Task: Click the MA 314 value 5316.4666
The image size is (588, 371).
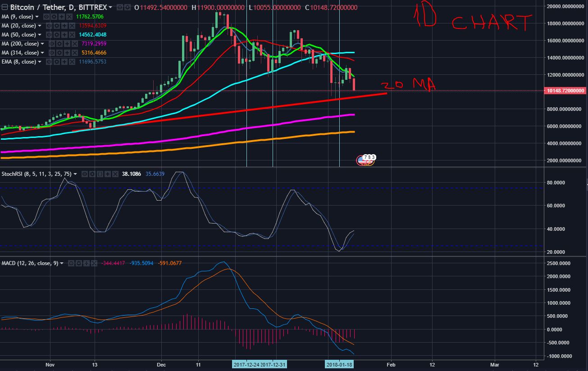Action: coord(94,53)
